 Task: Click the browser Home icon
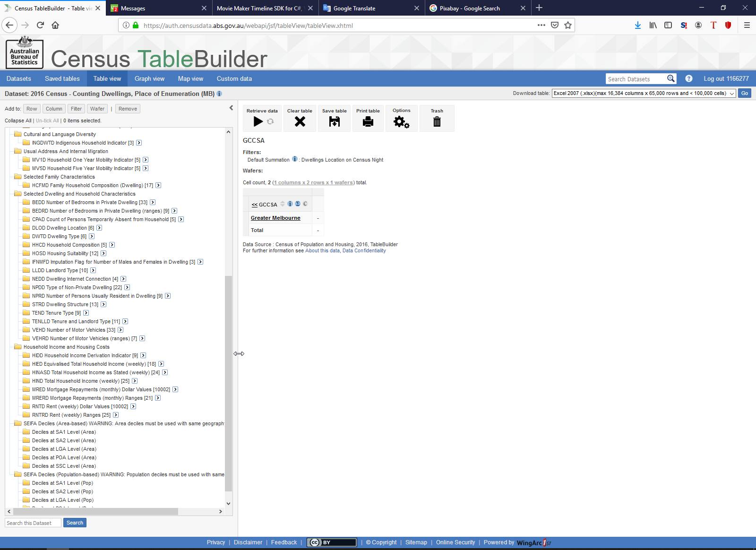click(x=55, y=26)
